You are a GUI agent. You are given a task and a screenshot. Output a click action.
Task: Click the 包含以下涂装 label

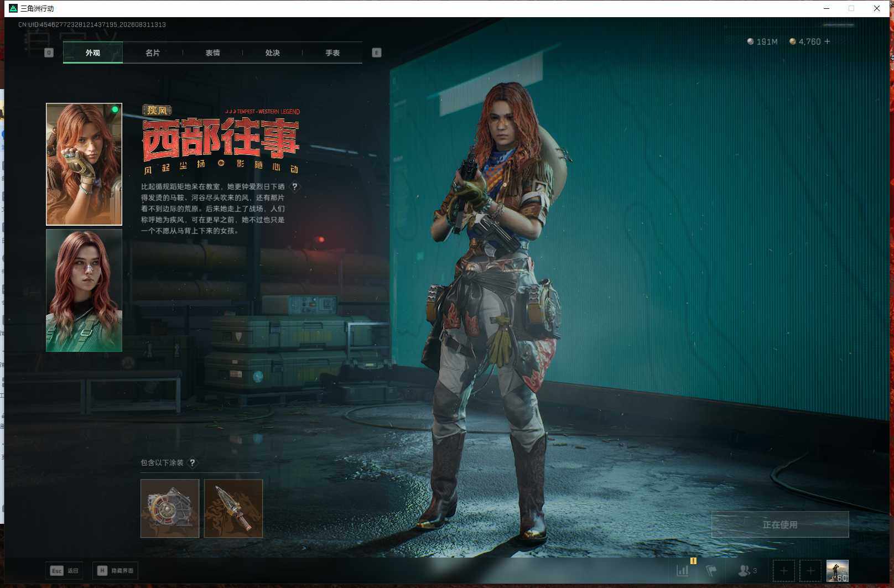point(162,462)
